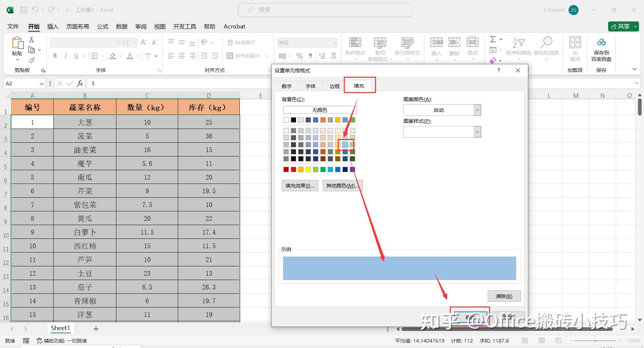Increase font size with the large A icon

144,42
